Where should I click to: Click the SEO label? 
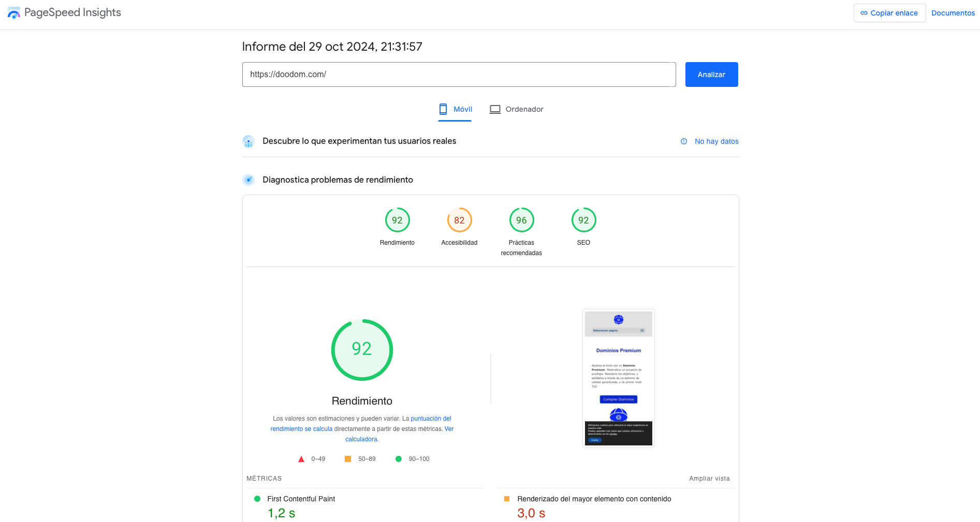tap(583, 243)
